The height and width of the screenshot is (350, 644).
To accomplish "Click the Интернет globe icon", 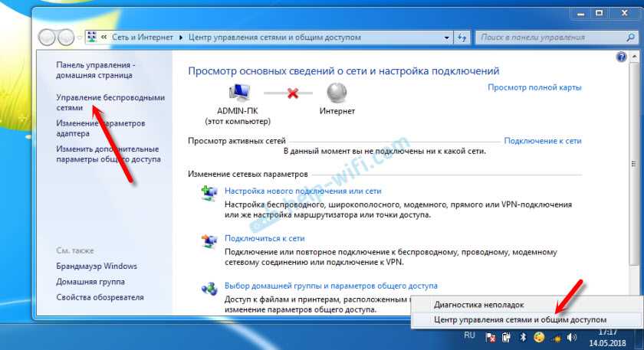I will [x=337, y=93].
